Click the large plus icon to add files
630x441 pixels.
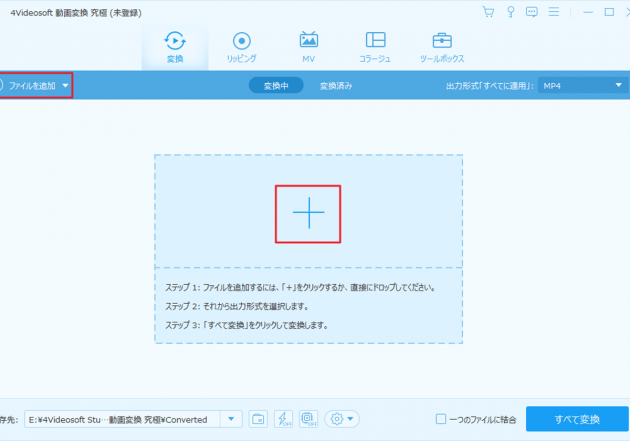point(308,213)
